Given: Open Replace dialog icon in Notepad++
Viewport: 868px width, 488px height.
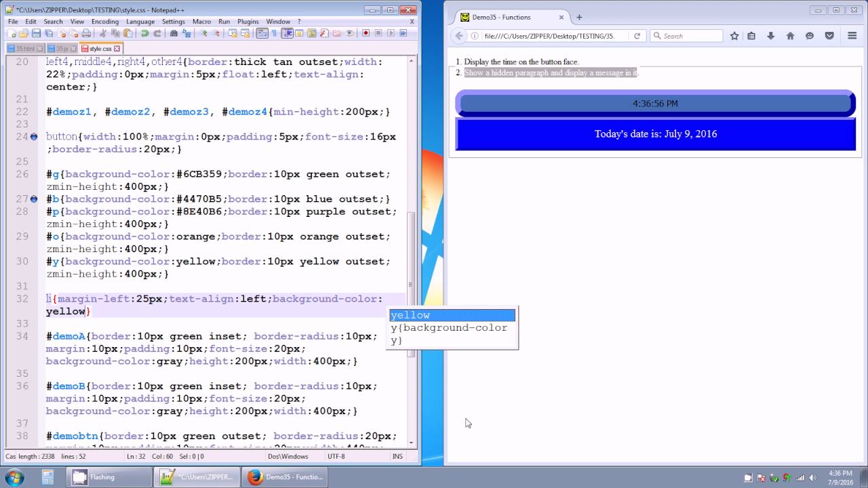Looking at the screenshot, I should (x=186, y=33).
